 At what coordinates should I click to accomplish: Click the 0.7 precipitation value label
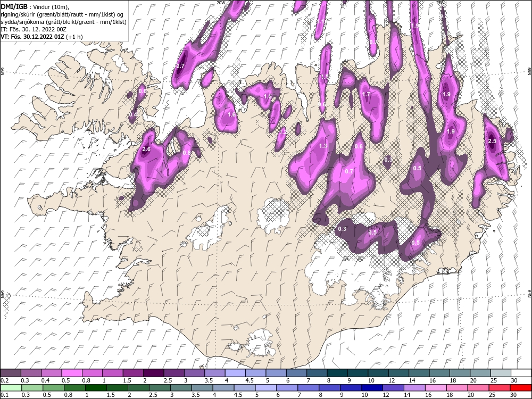click(349, 171)
